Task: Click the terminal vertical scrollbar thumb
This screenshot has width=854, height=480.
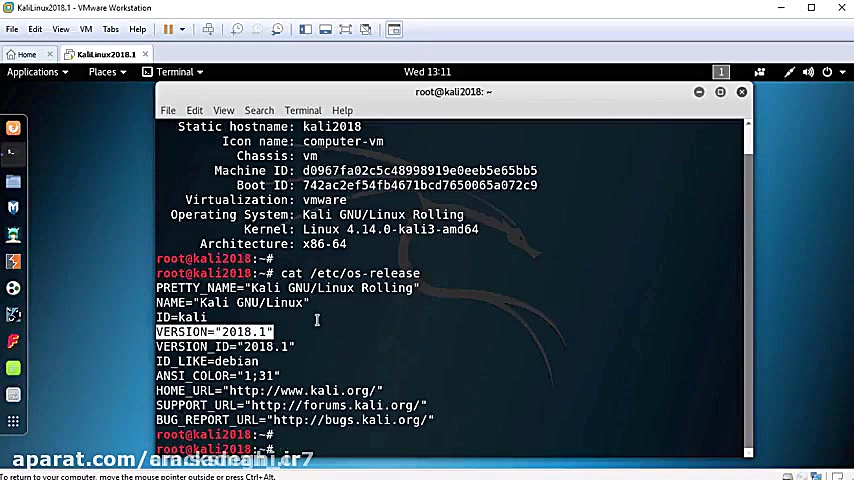Action: click(748, 300)
